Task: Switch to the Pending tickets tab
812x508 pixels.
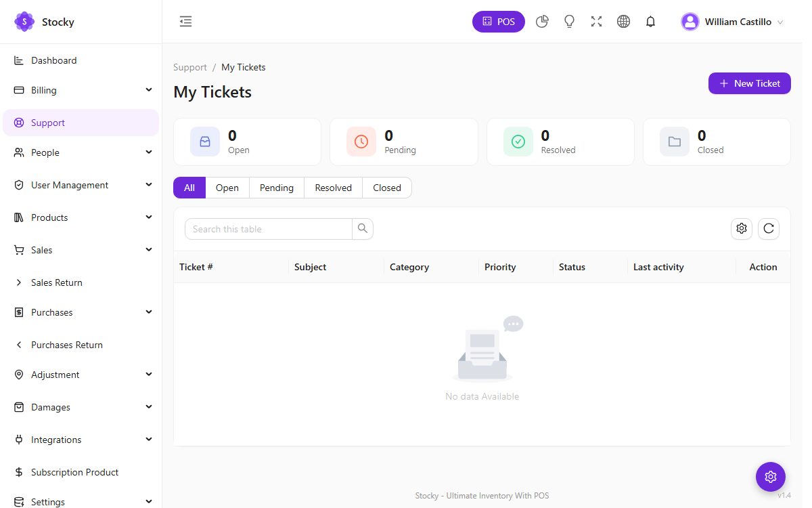Action: coord(277,188)
